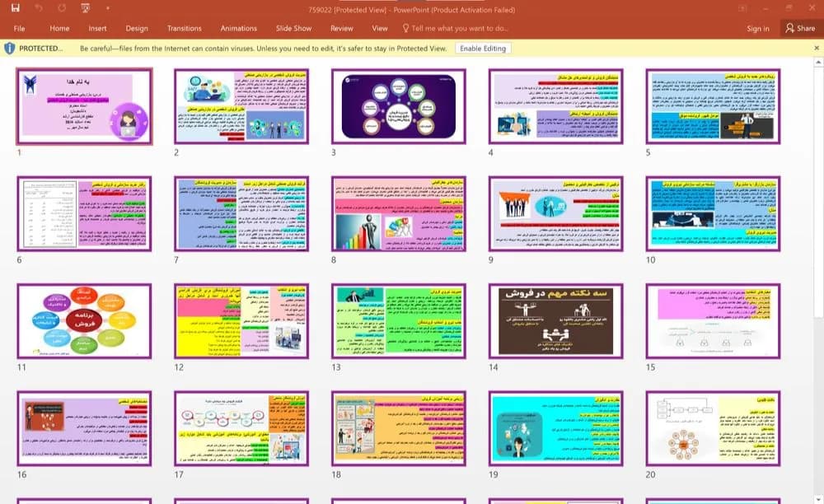Dismiss the Protected View message bar
Screen dimensions: 824x504
pyautogui.click(x=816, y=49)
